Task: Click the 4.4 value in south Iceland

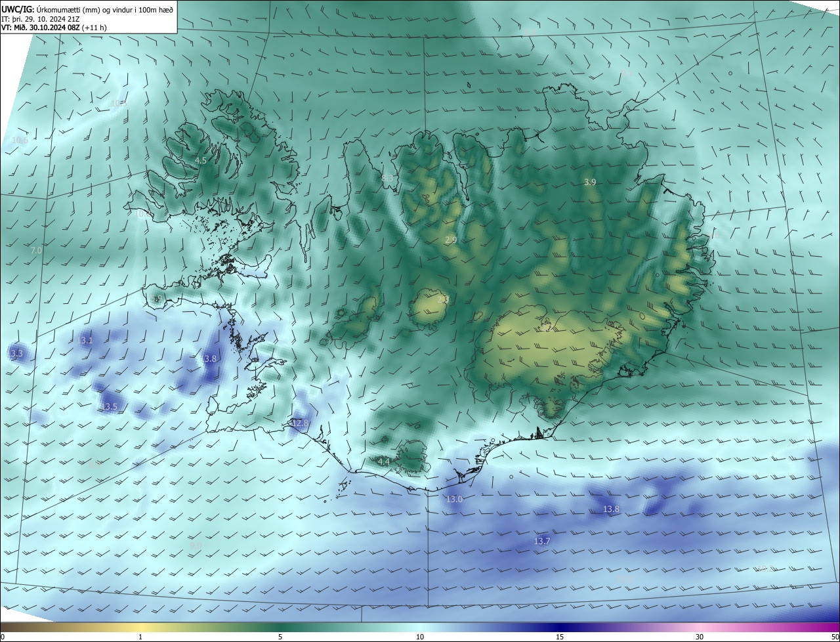Action: tap(384, 461)
